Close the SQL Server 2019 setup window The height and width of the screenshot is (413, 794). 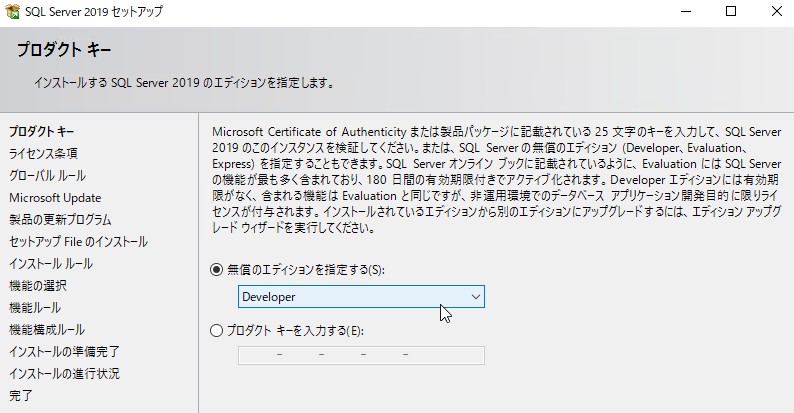tap(776, 11)
